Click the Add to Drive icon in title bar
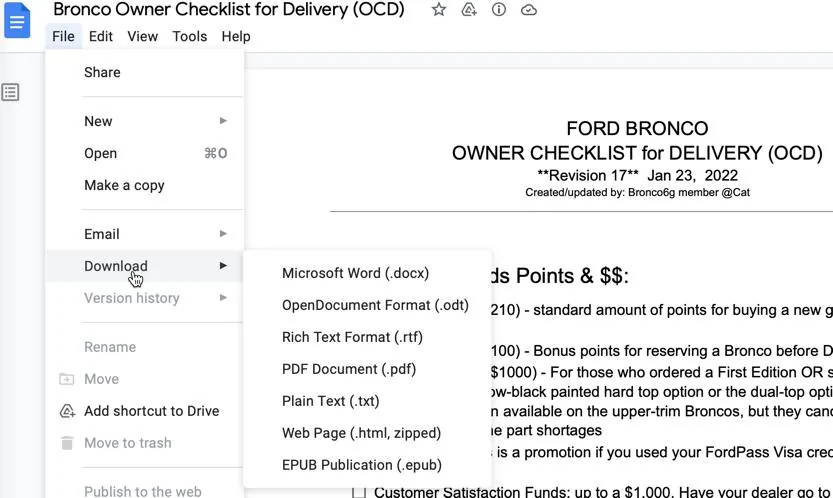833x498 pixels. (469, 10)
